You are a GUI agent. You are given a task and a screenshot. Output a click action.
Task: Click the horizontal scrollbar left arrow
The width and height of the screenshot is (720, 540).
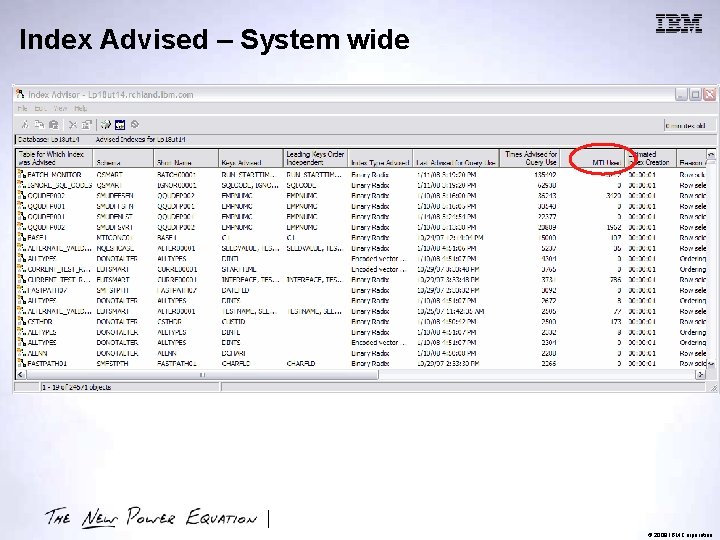tap(21, 375)
